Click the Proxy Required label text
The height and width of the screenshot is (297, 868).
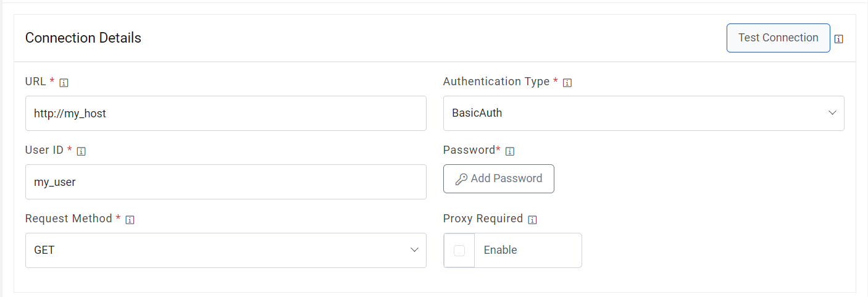483,219
